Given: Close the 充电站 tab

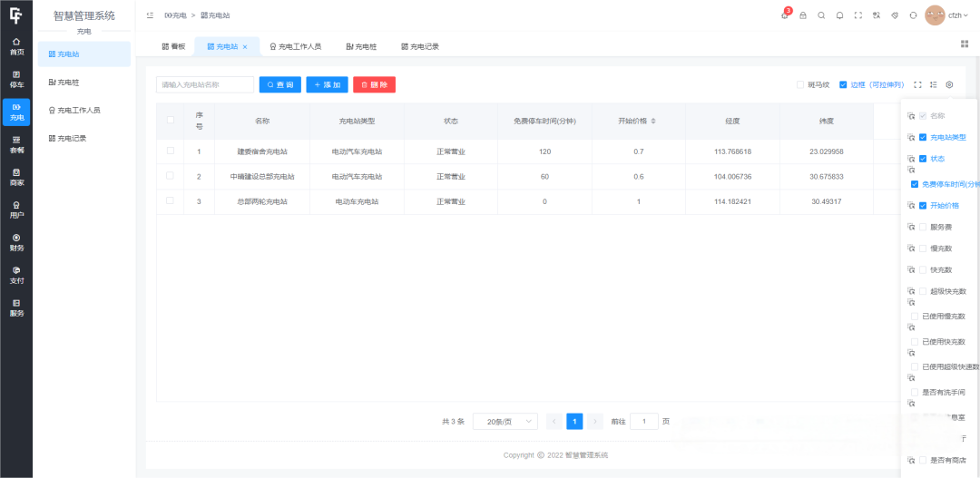Looking at the screenshot, I should 245,47.
